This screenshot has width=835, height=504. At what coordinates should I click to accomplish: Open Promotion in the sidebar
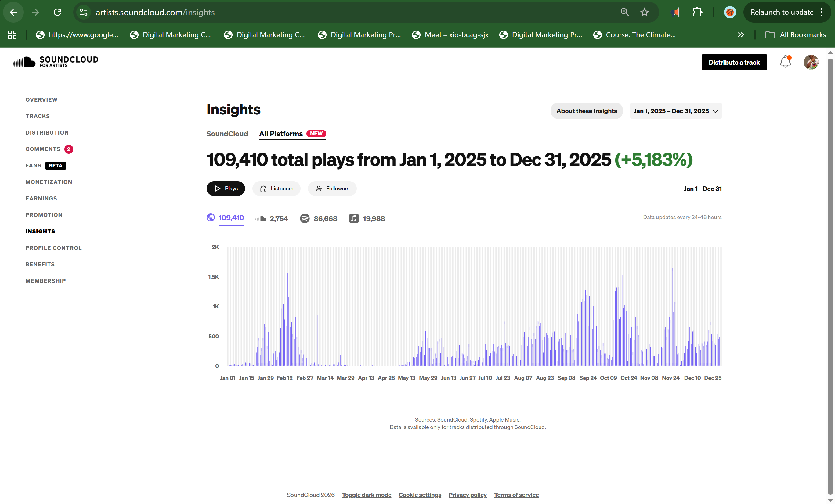point(44,215)
